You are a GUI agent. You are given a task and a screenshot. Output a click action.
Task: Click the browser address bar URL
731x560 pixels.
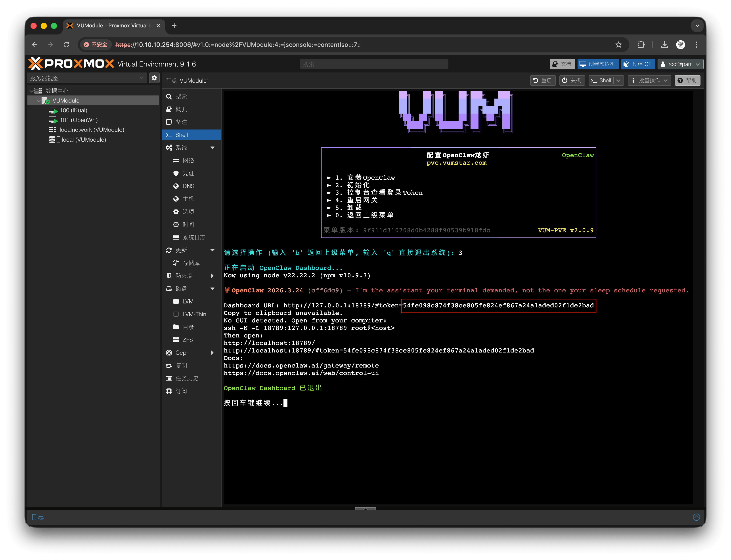(238, 45)
